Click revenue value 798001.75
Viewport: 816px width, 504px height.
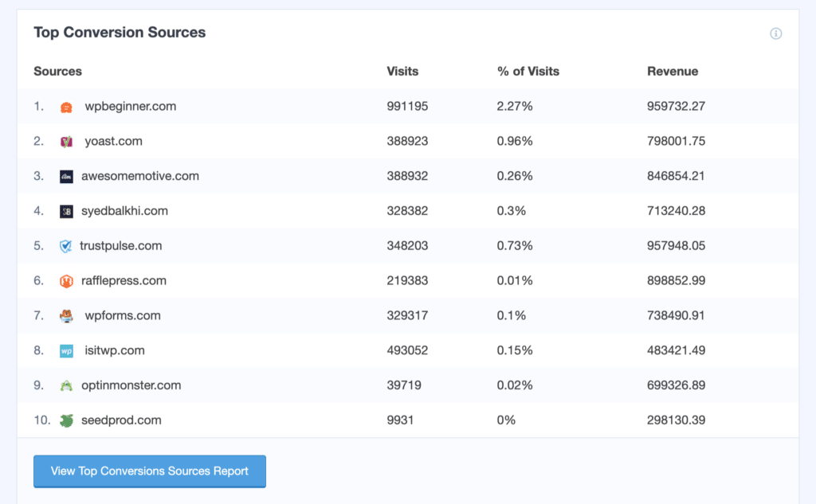(x=676, y=142)
